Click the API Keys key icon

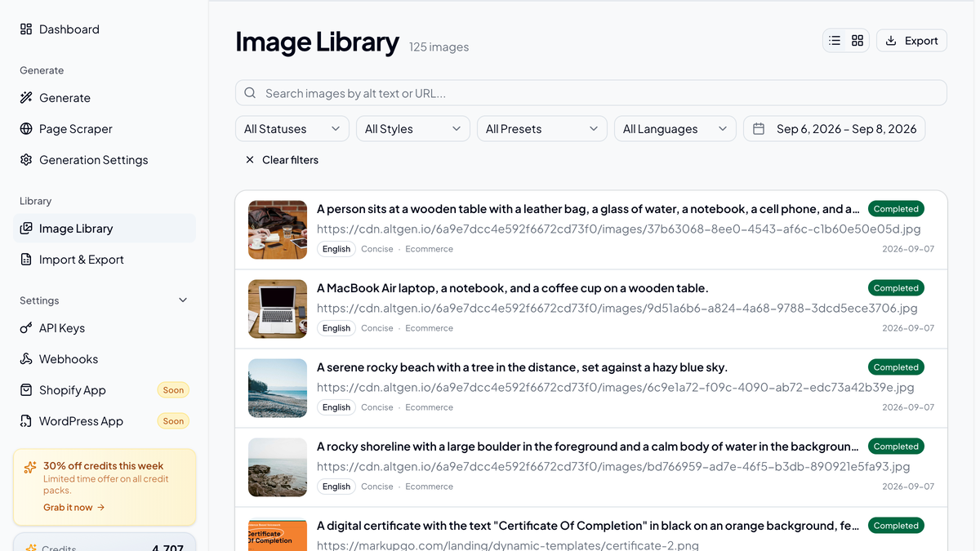coord(26,328)
